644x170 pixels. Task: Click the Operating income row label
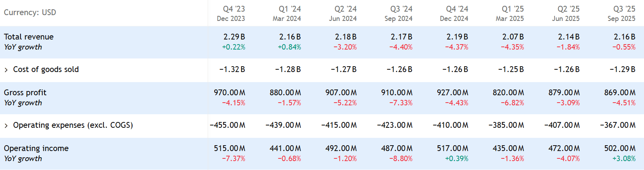(x=36, y=148)
